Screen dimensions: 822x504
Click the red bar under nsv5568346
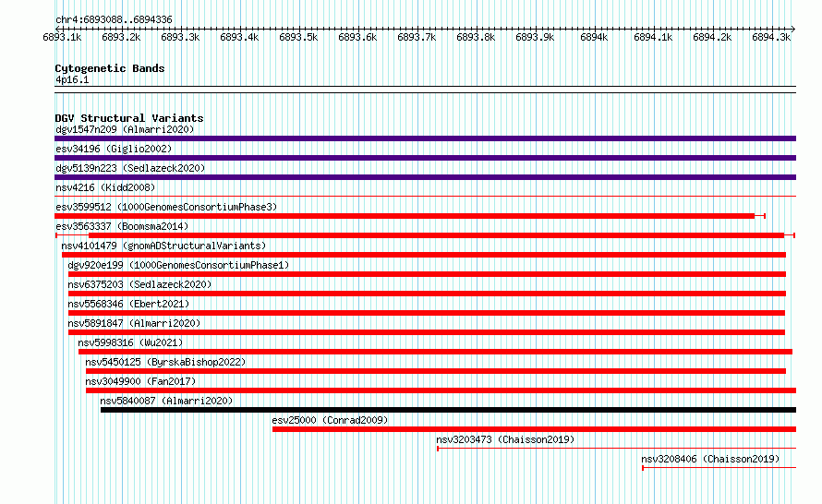tap(426, 313)
